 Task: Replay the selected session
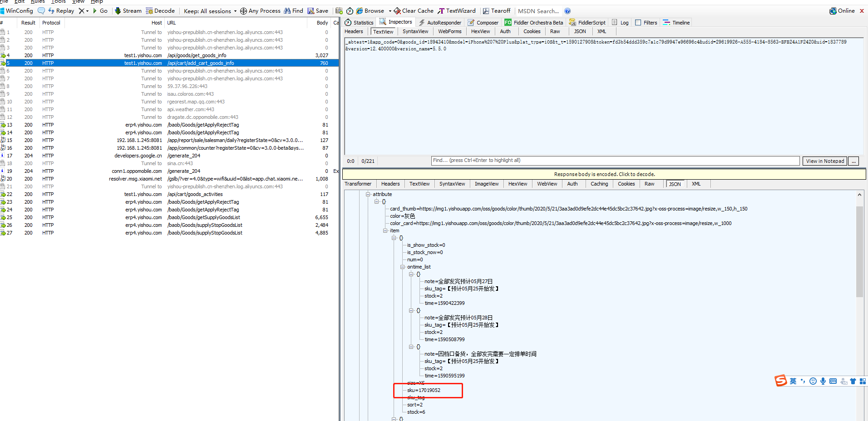point(61,11)
